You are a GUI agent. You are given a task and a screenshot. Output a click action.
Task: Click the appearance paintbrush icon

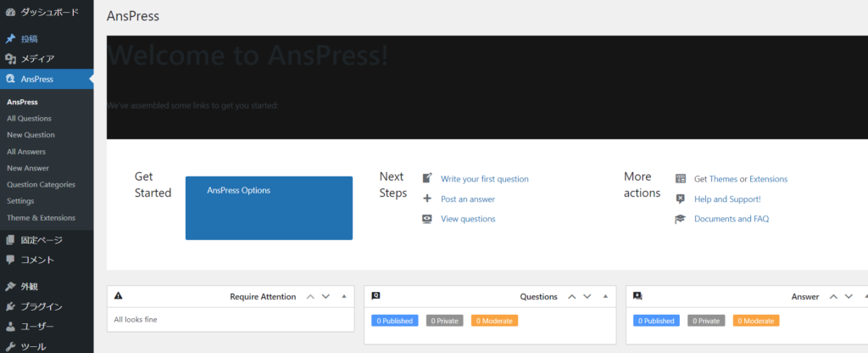tap(10, 287)
